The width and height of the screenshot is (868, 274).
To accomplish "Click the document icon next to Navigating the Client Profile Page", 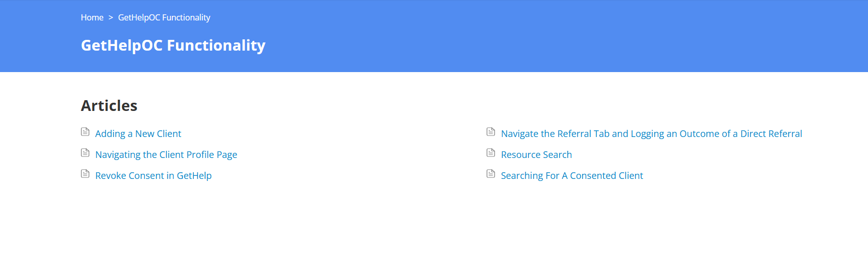I will click(x=85, y=153).
